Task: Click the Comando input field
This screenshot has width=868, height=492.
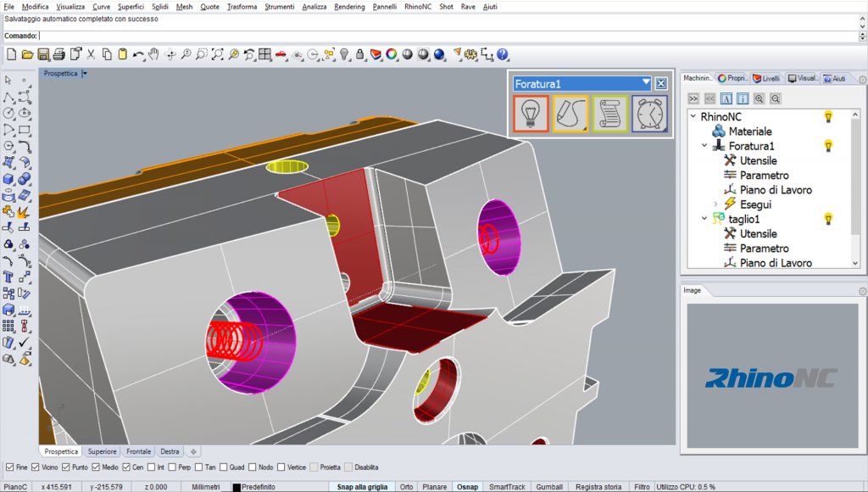Action: tap(448, 36)
